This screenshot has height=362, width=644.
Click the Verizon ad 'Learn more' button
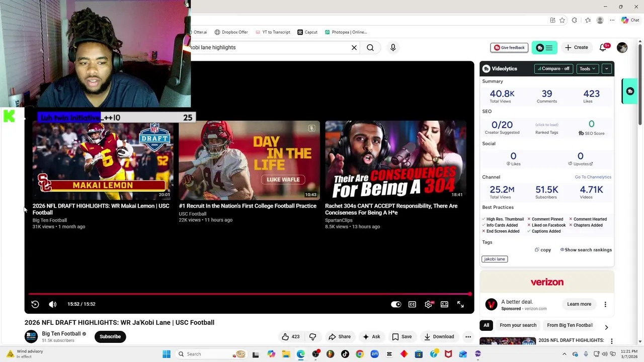(579, 304)
